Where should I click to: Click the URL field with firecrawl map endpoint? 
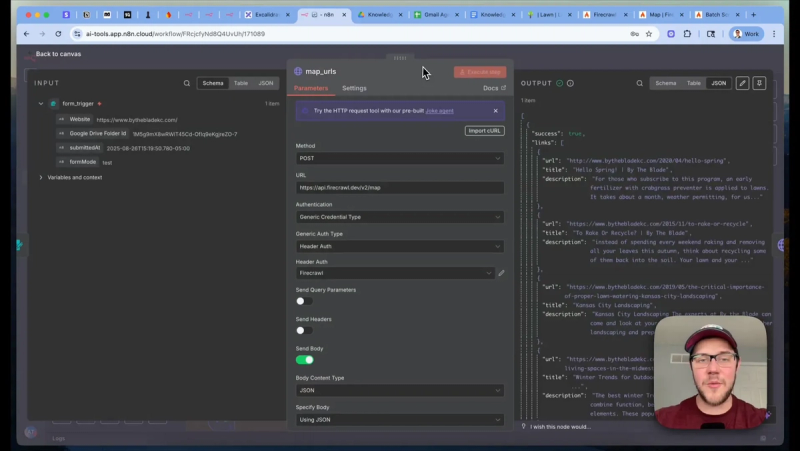click(x=400, y=188)
